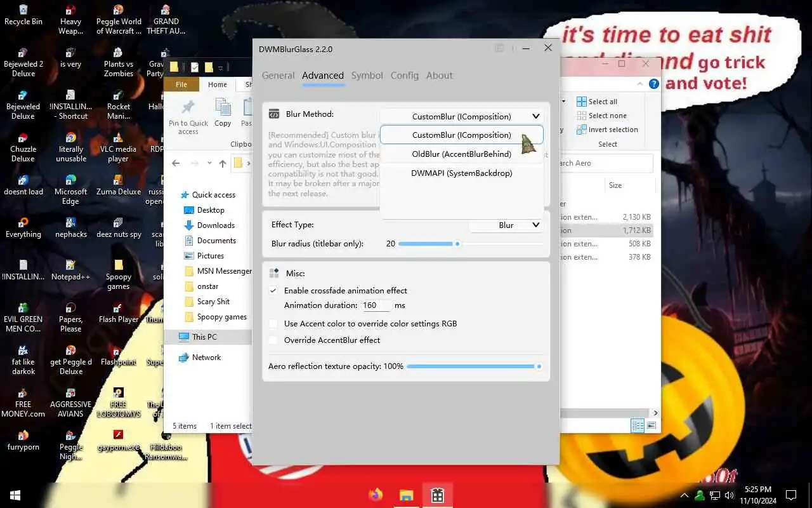Image resolution: width=812 pixels, height=508 pixels.
Task: Open the File tab in Explorer
Action: pos(181,84)
